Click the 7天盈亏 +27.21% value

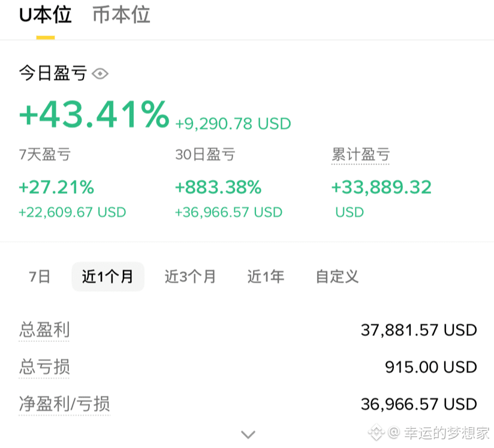point(56,187)
